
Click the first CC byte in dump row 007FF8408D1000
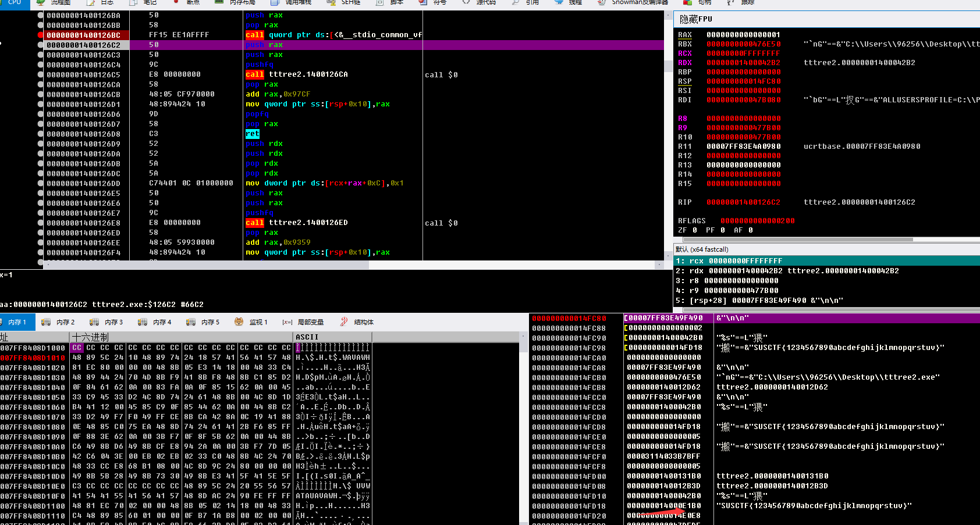point(77,348)
